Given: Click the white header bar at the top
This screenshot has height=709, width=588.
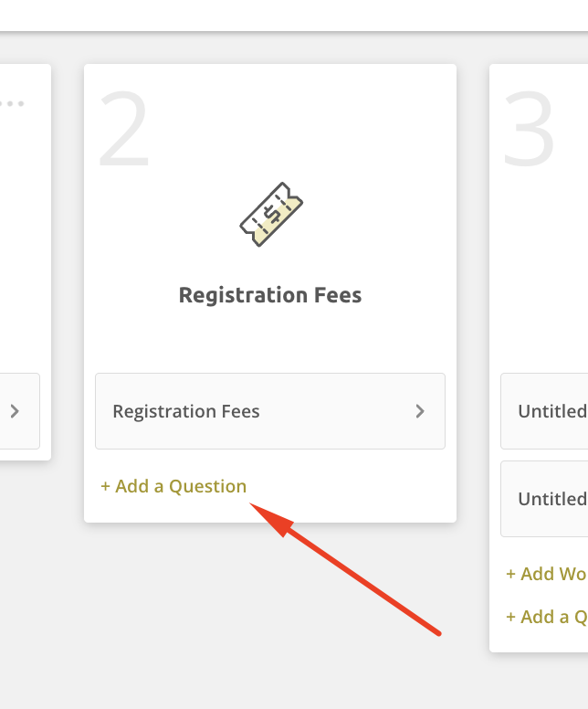Looking at the screenshot, I should [294, 16].
